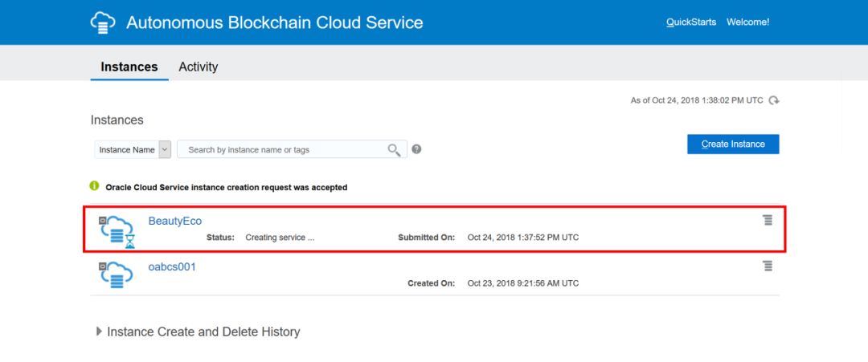Viewport: 868px width, 362px height.
Task: Open the BeautyEco instance link
Action: pyautogui.click(x=174, y=221)
